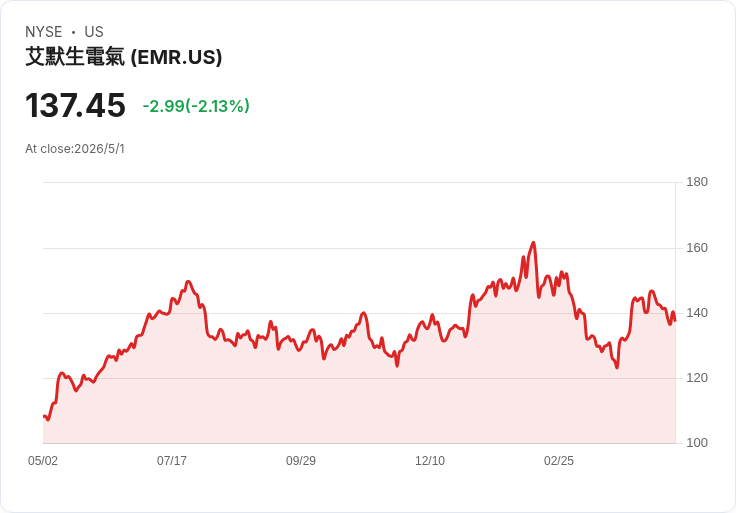Click the 07/17 date axis label
736x513 pixels.
tap(172, 461)
